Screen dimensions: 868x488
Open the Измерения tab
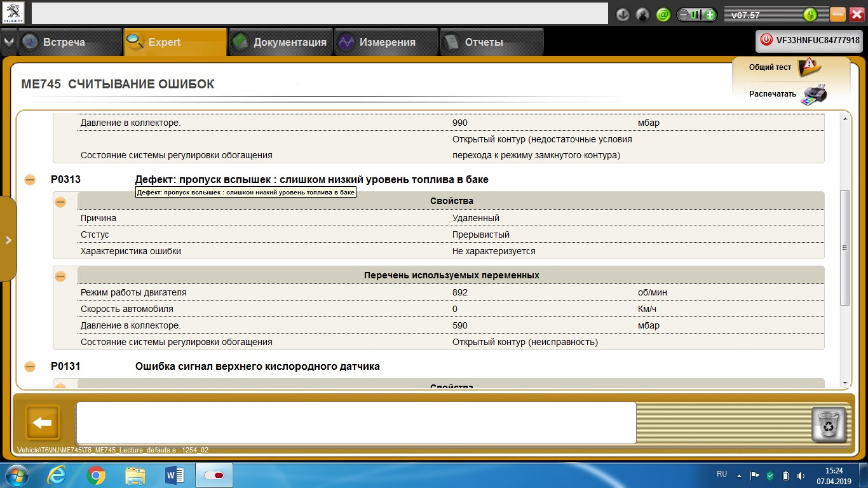click(x=386, y=42)
